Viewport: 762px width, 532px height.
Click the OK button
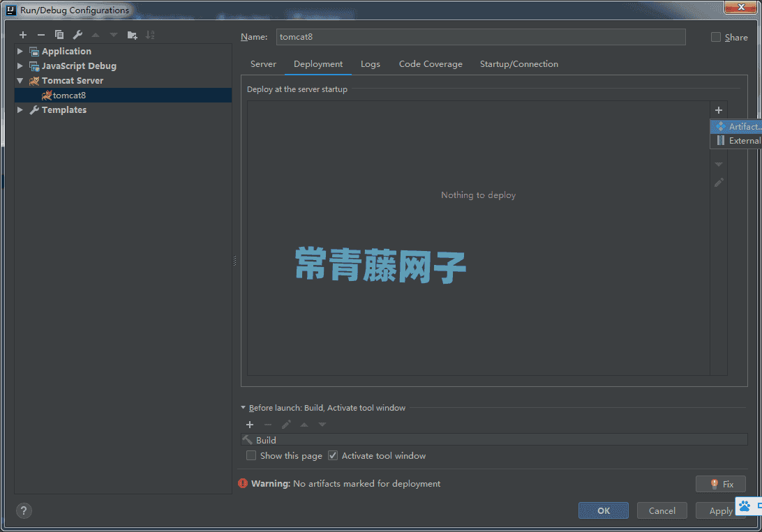coord(604,510)
